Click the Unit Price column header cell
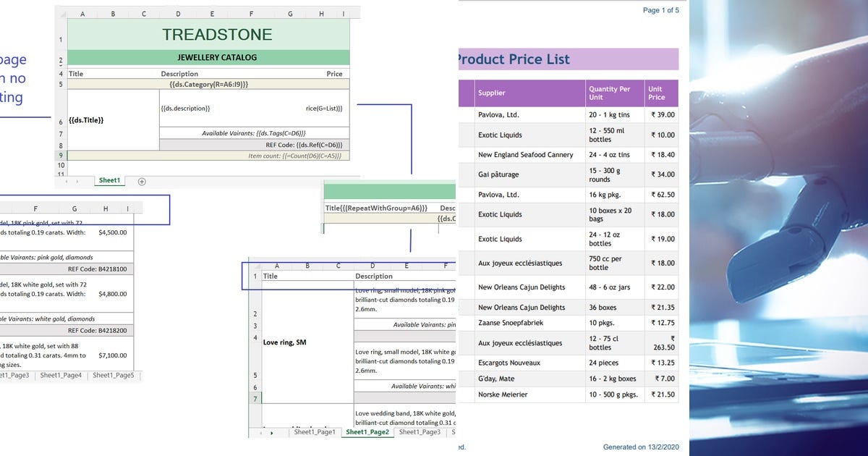Screen dimensions: 868x456 [660, 93]
